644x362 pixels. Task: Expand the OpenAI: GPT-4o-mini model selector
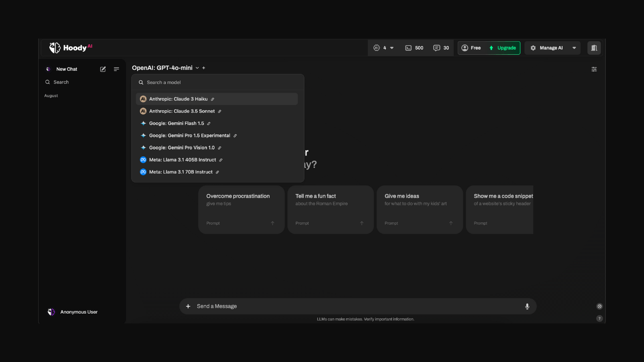166,68
